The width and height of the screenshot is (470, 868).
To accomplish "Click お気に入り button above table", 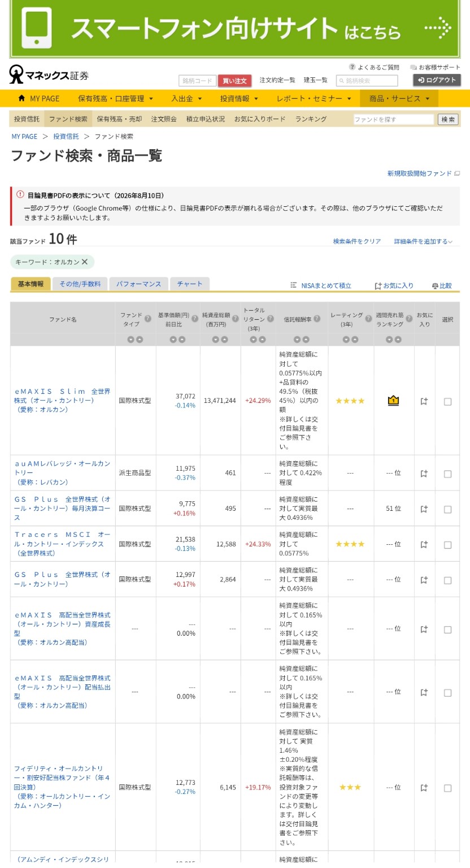I will coord(394,285).
